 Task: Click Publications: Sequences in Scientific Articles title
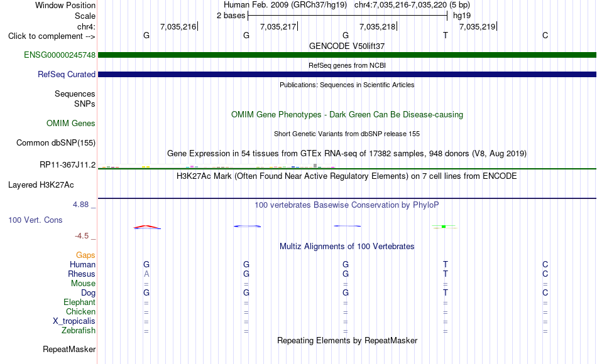tap(347, 85)
